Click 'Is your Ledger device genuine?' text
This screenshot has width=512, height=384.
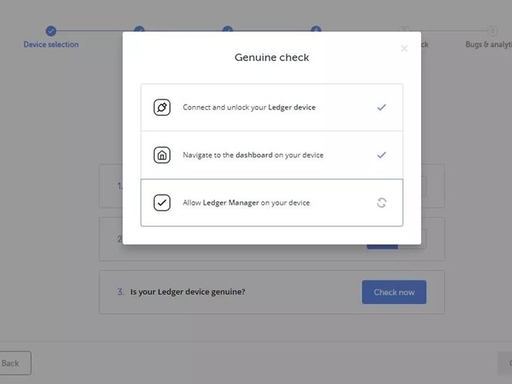pos(188,292)
